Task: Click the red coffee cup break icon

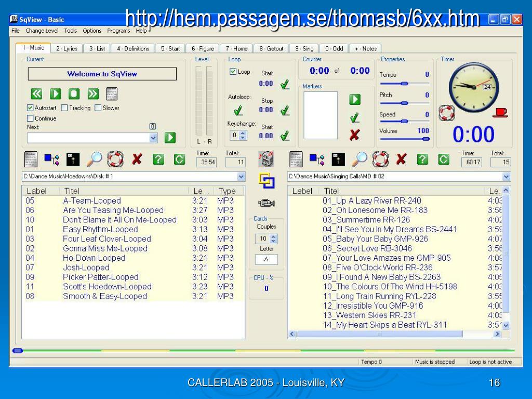Action: coord(500,112)
